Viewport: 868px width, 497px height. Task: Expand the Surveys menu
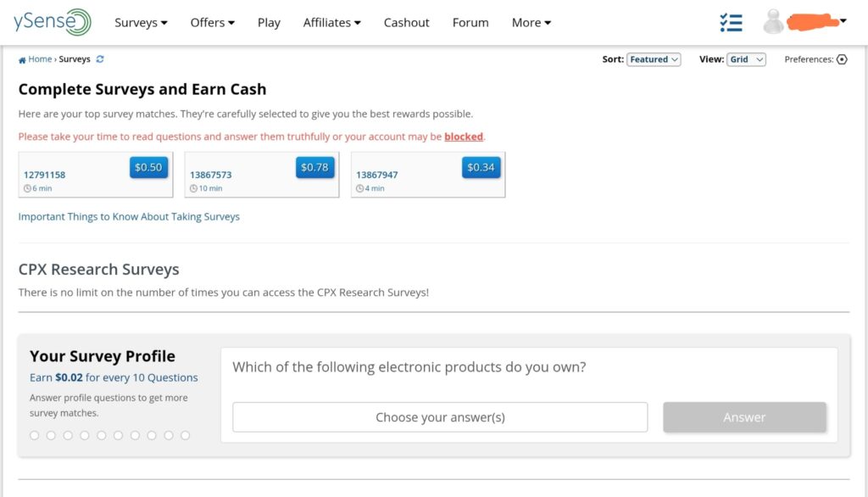(141, 23)
